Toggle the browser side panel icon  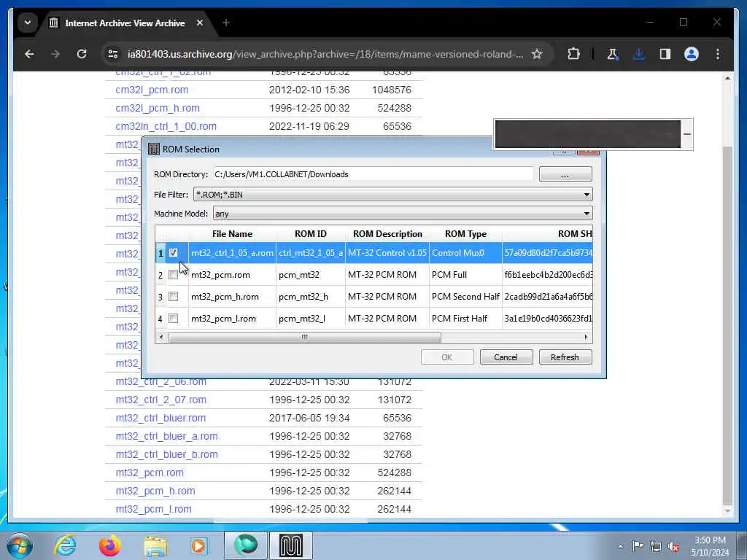coord(665,54)
